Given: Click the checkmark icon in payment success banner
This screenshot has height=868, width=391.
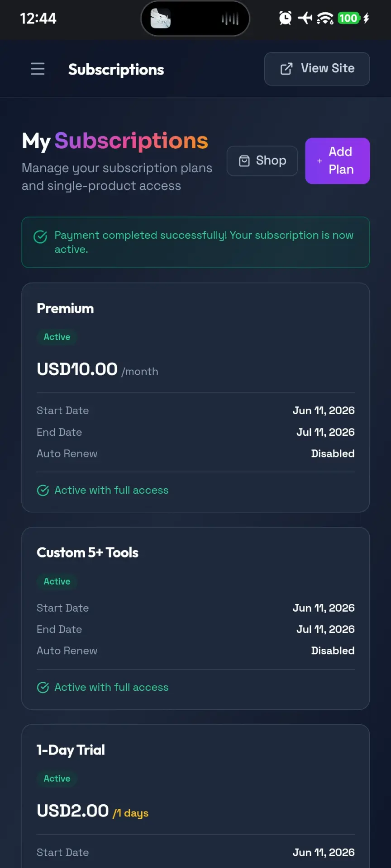Looking at the screenshot, I should (x=40, y=236).
